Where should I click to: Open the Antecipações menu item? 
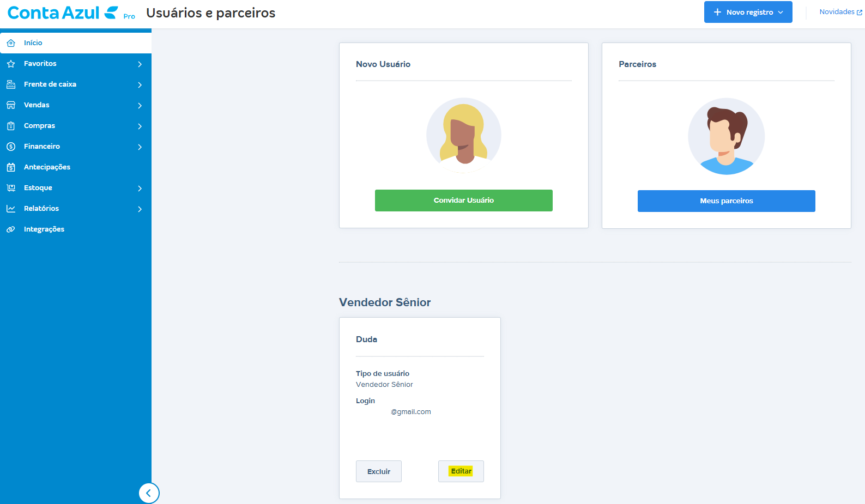coord(47,167)
